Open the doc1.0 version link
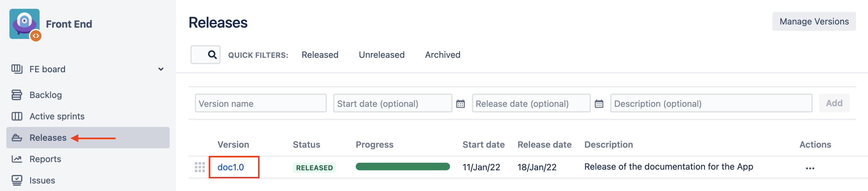The image size is (868, 191). point(230,167)
